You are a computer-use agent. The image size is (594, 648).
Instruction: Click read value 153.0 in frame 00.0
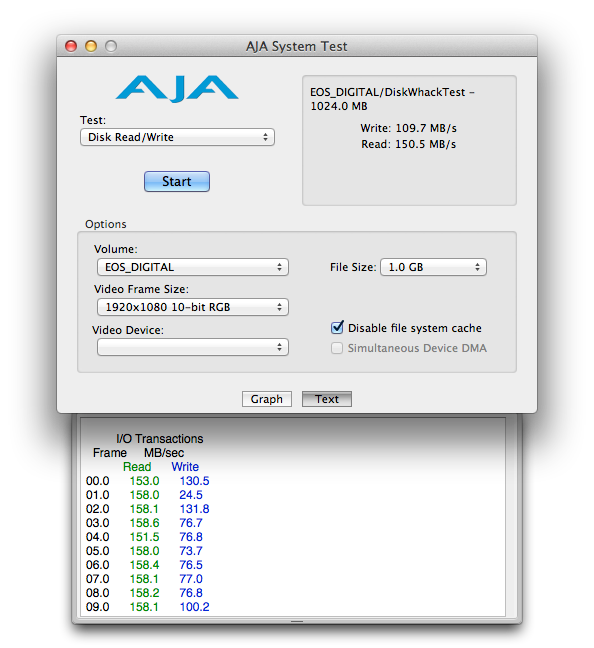(x=144, y=481)
